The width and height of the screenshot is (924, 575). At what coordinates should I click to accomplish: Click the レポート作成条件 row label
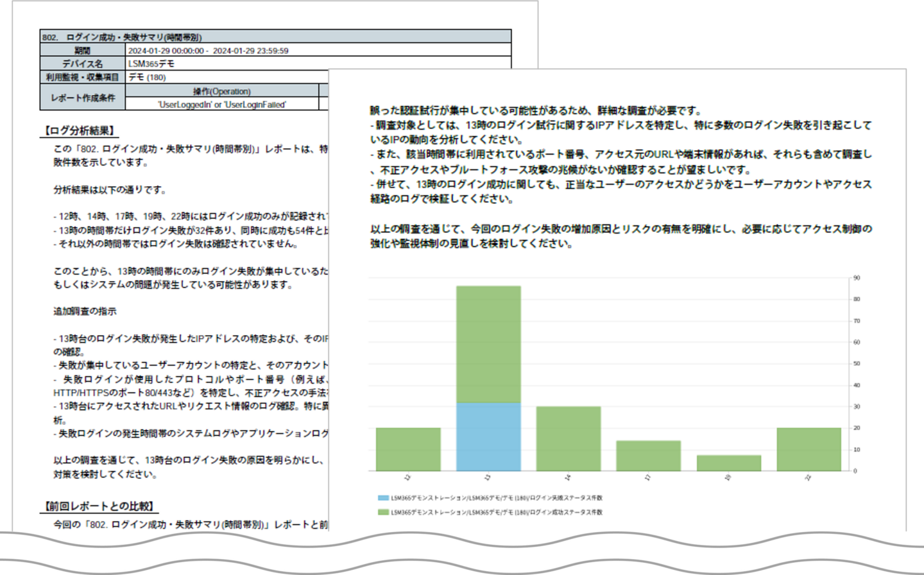tap(83, 98)
